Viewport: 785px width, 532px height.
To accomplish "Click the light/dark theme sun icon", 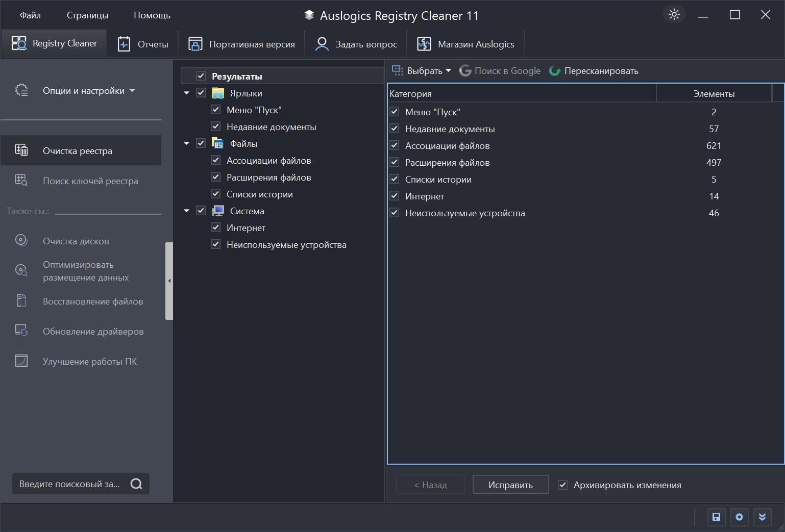I will (x=674, y=15).
